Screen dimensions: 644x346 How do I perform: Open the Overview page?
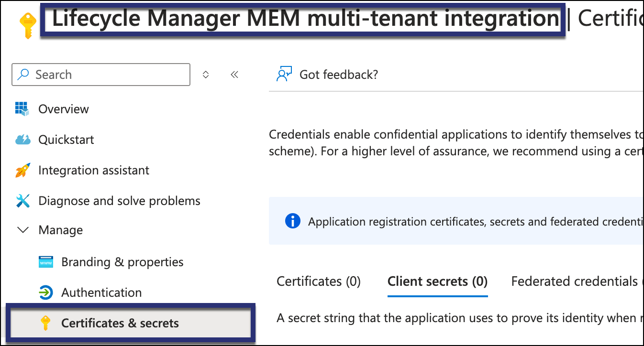tap(64, 109)
